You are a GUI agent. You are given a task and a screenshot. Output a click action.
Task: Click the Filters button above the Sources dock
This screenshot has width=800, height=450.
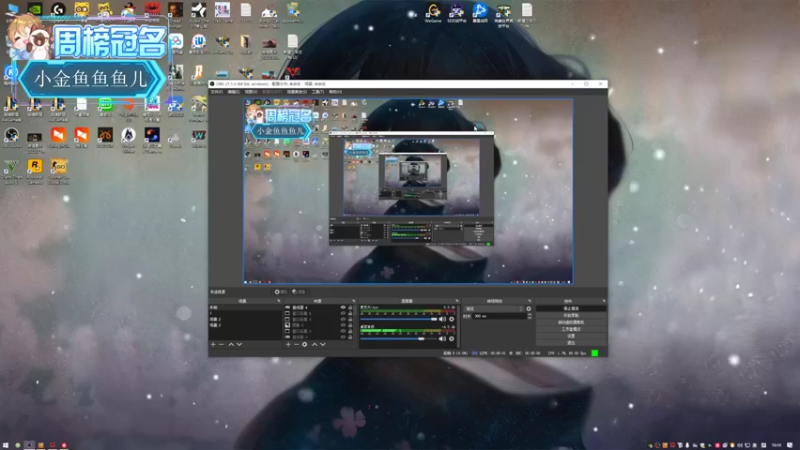299,292
